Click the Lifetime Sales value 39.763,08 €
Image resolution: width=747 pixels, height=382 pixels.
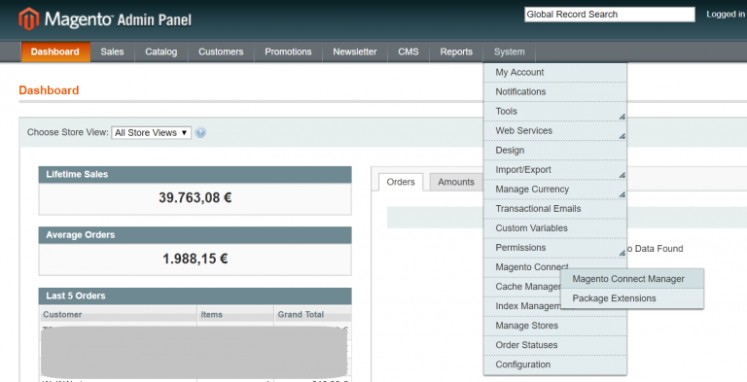195,198
